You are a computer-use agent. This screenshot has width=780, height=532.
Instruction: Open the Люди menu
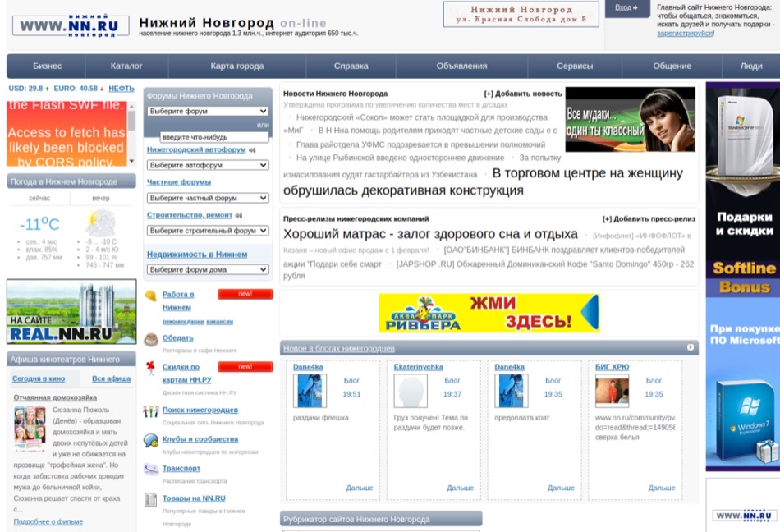(x=751, y=66)
